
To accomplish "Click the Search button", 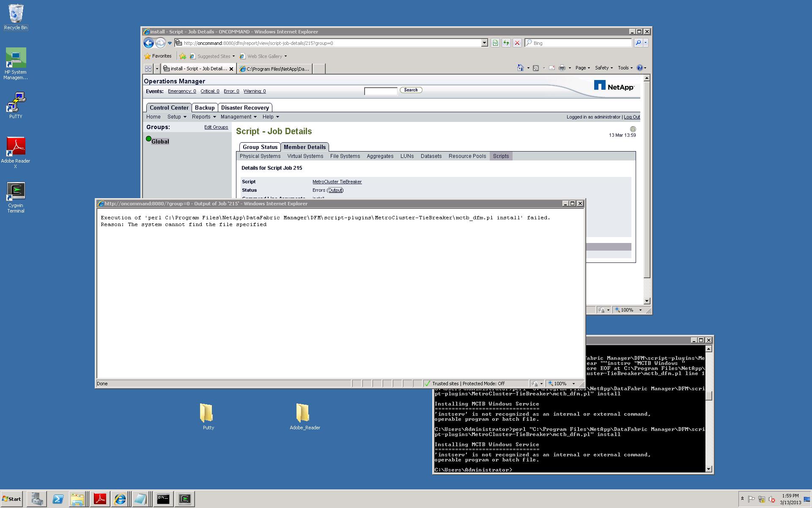I will pos(411,90).
